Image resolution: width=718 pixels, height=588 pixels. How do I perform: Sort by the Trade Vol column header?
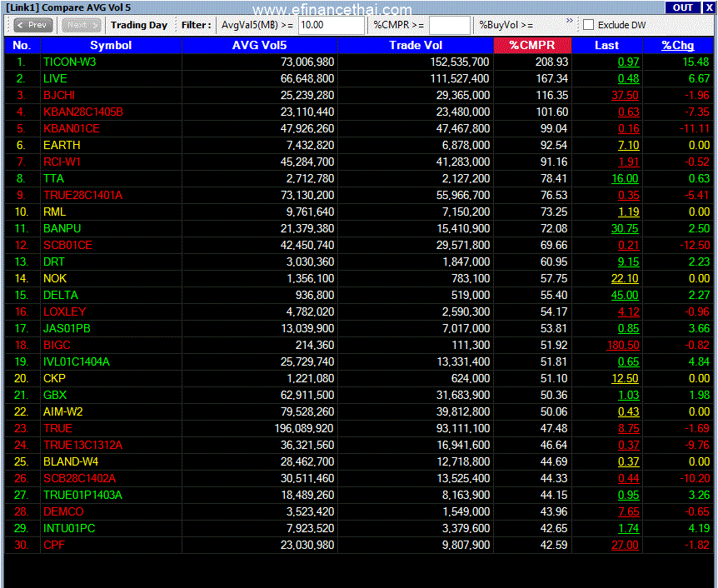click(416, 45)
